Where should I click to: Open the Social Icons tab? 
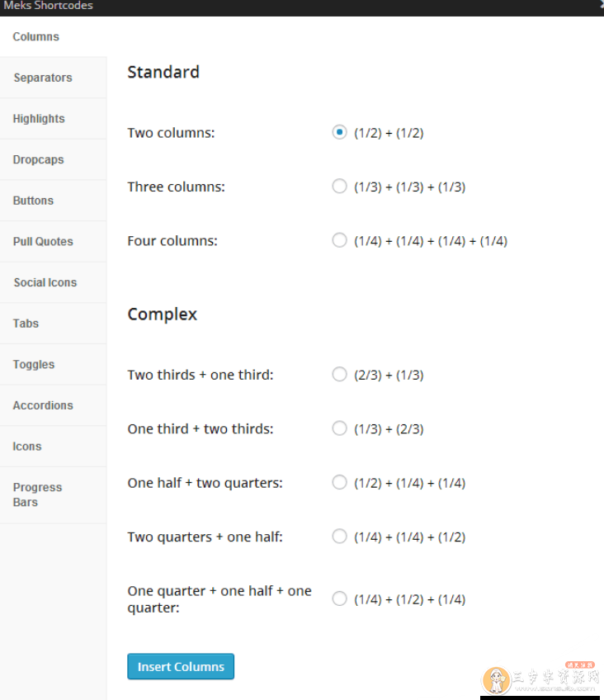(x=45, y=282)
